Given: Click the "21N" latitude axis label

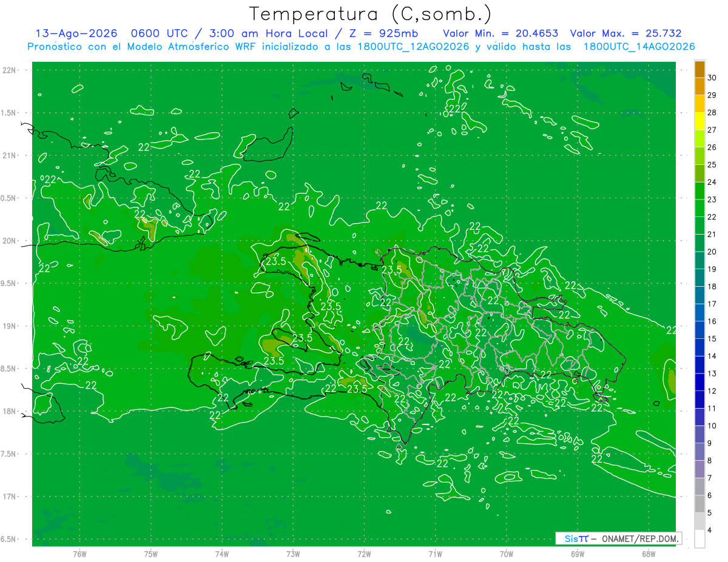Looking at the screenshot, I should tap(10, 156).
